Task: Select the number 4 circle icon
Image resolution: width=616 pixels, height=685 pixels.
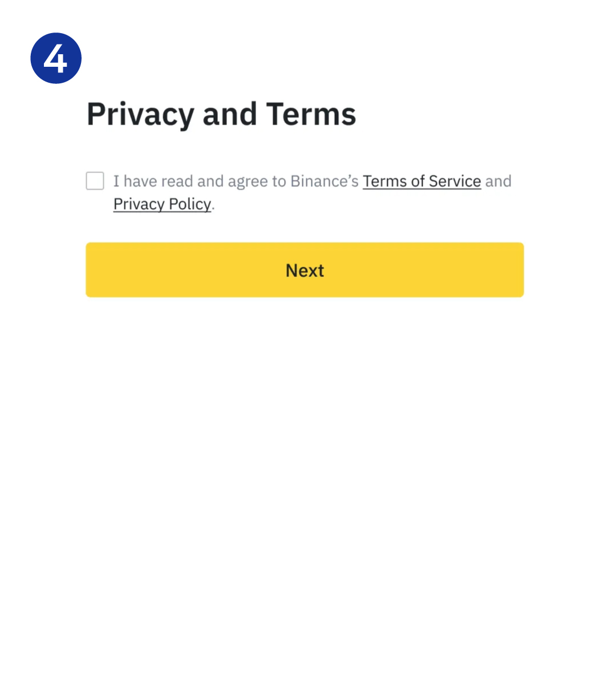Action: pyautogui.click(x=56, y=58)
